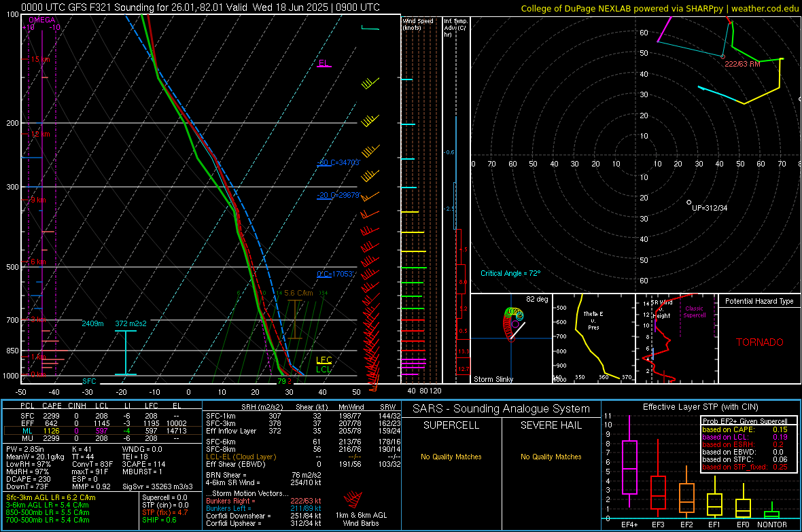Click the NONTOR category label

772,525
